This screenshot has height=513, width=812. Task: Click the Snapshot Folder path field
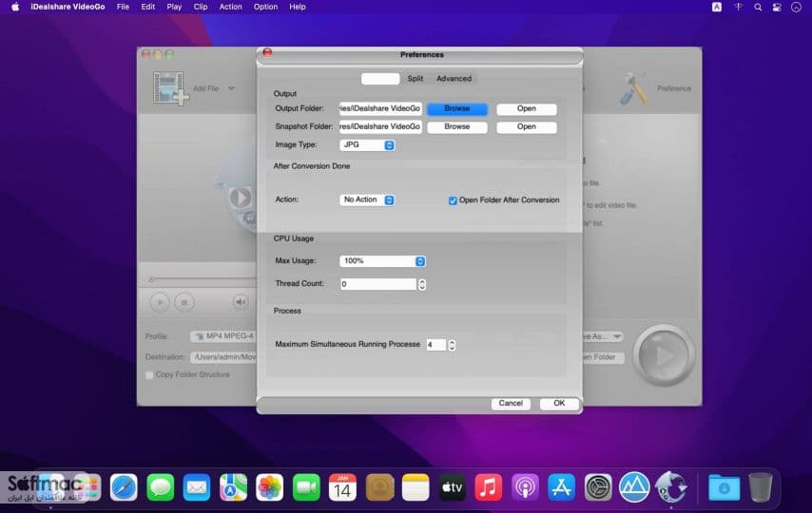tap(380, 127)
